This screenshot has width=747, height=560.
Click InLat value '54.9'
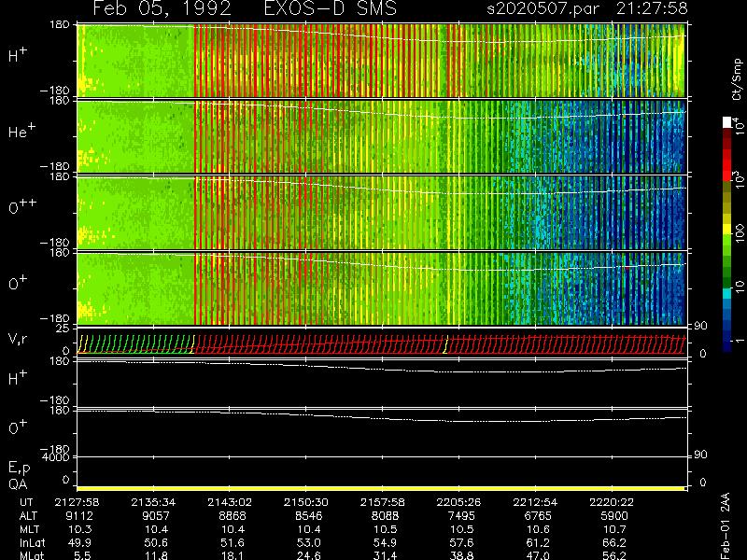pyautogui.click(x=386, y=542)
